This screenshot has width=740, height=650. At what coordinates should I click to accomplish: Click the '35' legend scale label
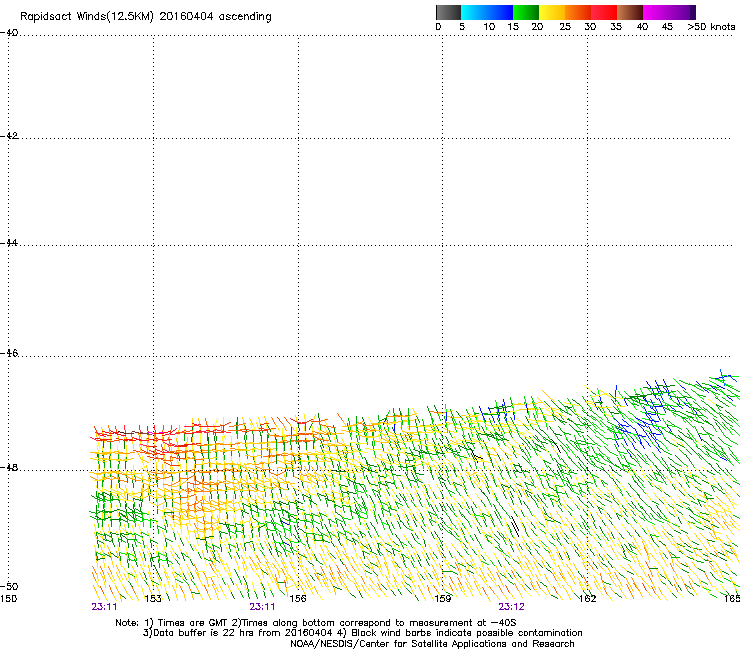616,27
